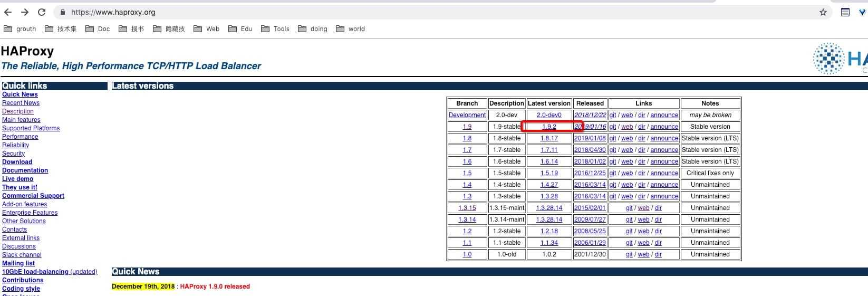This screenshot has width=868, height=296.
Task: Open Recent News sidebar link
Action: tap(21, 103)
